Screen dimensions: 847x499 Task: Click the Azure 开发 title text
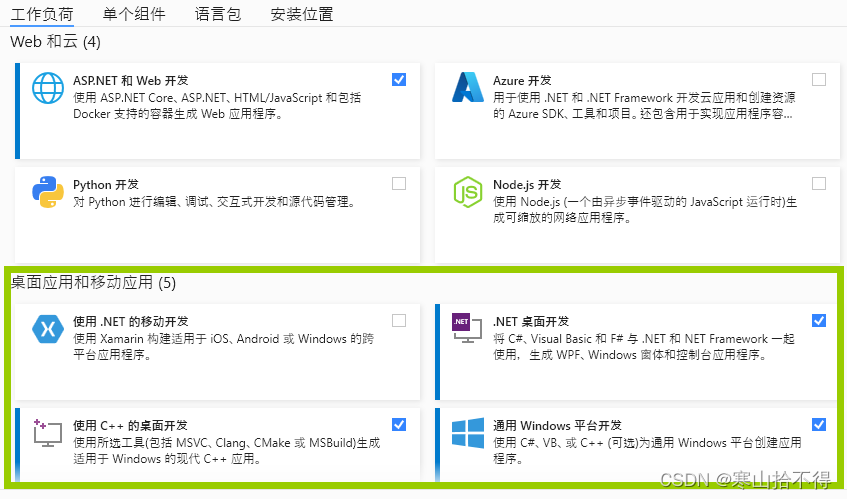522,80
